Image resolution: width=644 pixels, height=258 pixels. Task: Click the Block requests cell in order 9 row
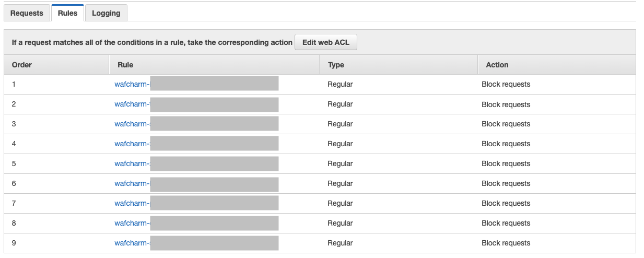(x=506, y=243)
